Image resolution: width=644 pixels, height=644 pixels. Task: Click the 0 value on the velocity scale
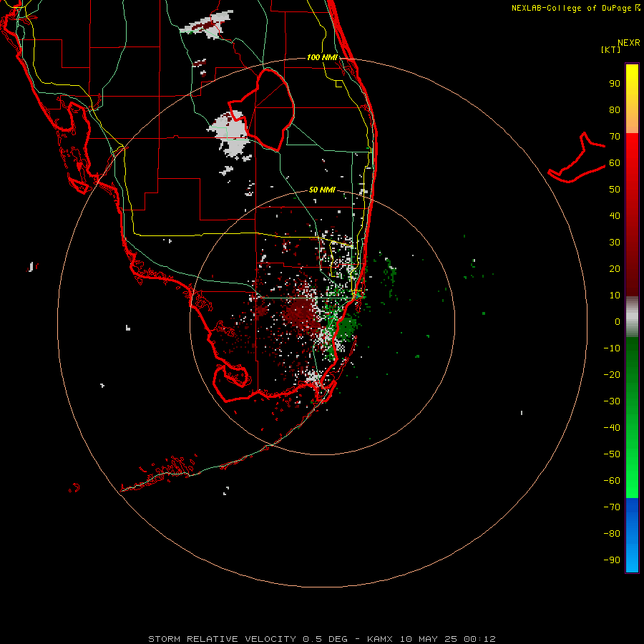pyautogui.click(x=618, y=322)
